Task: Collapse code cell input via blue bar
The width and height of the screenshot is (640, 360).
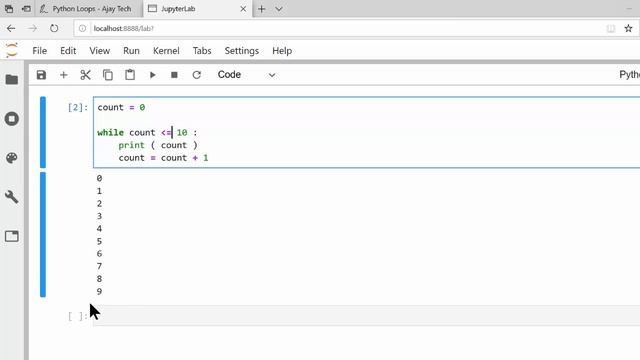Action: click(43, 132)
